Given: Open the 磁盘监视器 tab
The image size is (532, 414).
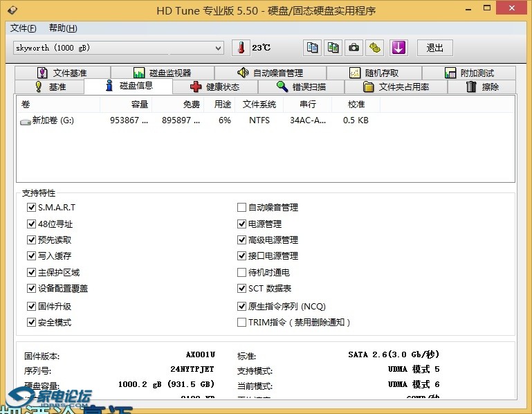Looking at the screenshot, I should (162, 73).
